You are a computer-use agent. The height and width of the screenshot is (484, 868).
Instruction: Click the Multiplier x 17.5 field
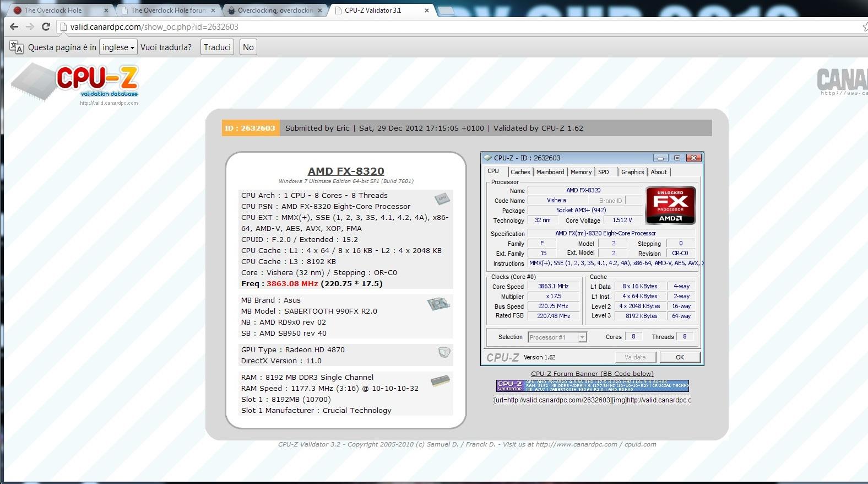point(554,297)
